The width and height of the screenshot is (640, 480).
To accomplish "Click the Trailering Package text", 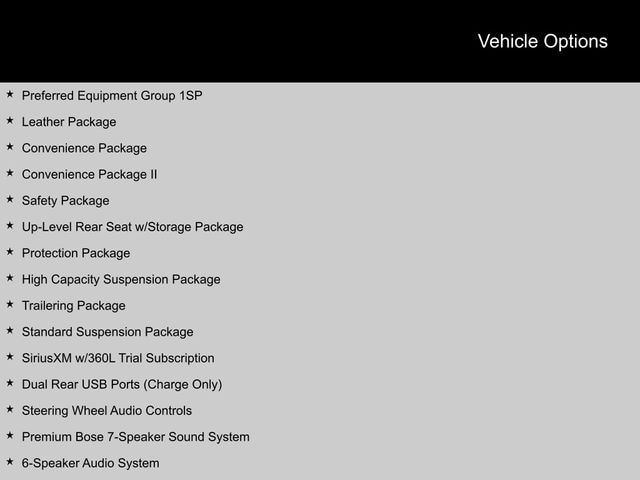I will (73, 306).
